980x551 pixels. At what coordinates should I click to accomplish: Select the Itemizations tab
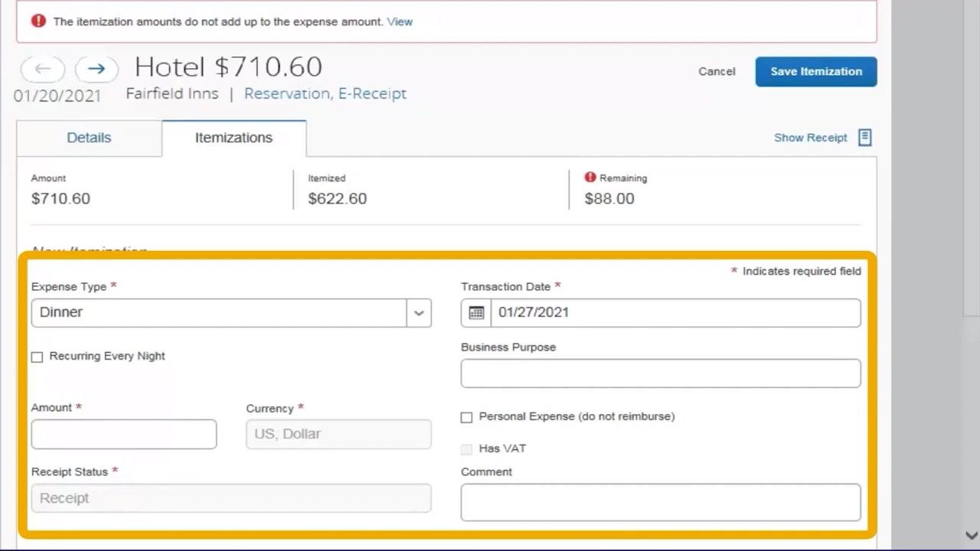pos(234,138)
